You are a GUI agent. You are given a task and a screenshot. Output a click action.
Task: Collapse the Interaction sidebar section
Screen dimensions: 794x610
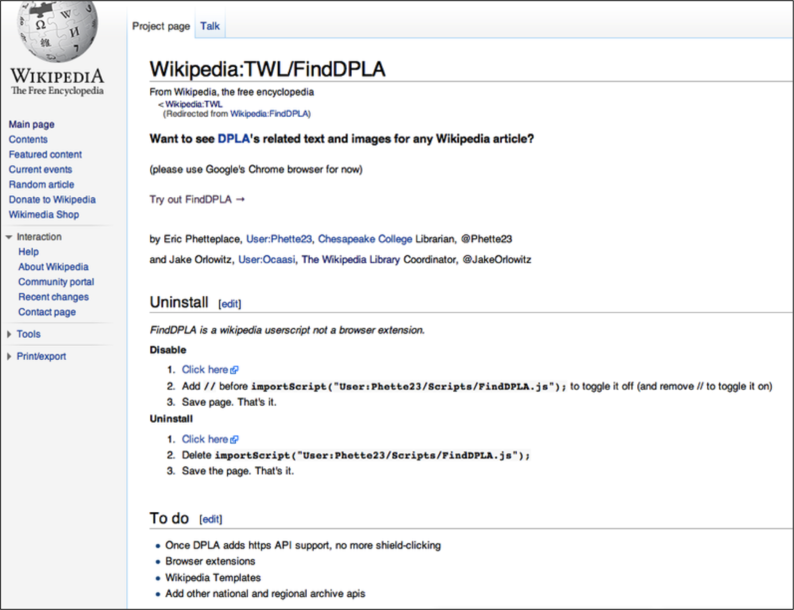(x=9, y=237)
